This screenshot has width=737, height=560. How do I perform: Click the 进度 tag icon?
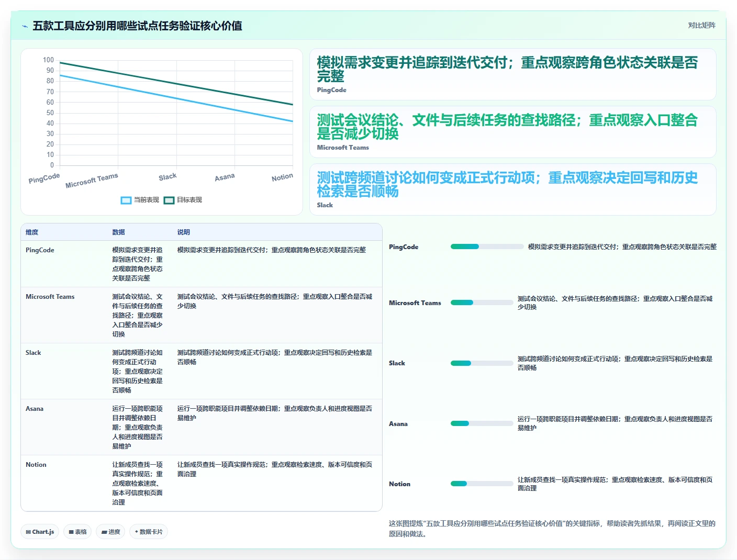[104, 532]
